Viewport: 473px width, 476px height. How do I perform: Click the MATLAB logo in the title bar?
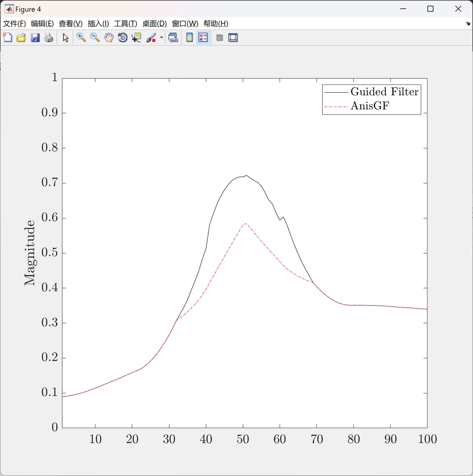[x=9, y=9]
